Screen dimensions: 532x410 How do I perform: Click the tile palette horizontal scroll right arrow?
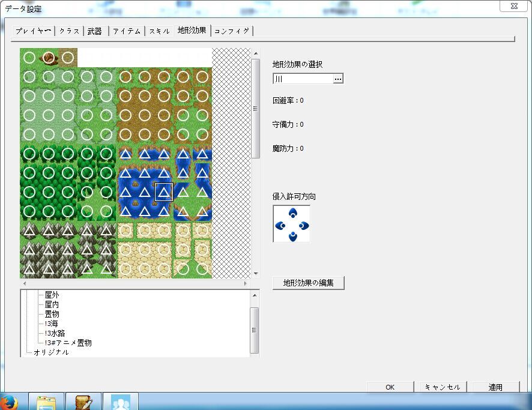[x=246, y=283]
